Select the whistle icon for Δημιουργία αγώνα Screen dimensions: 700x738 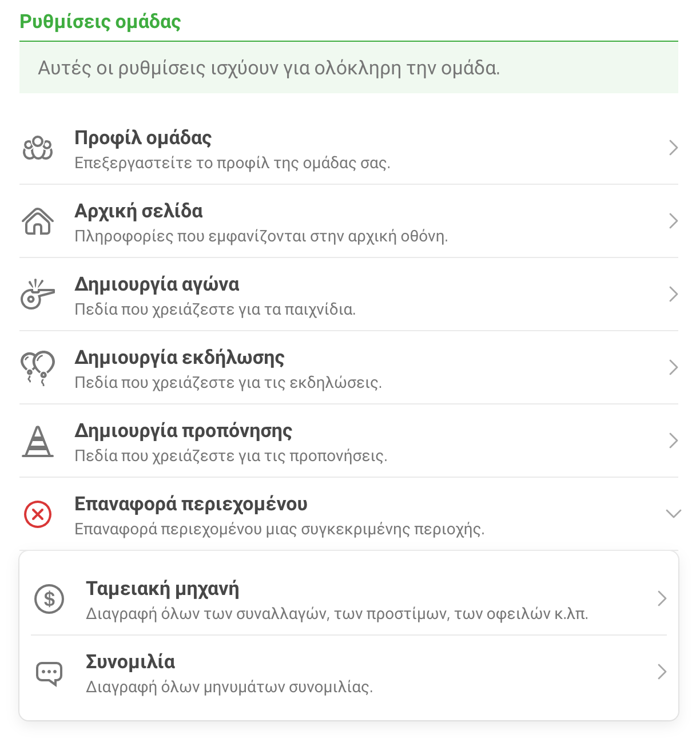[x=38, y=294]
